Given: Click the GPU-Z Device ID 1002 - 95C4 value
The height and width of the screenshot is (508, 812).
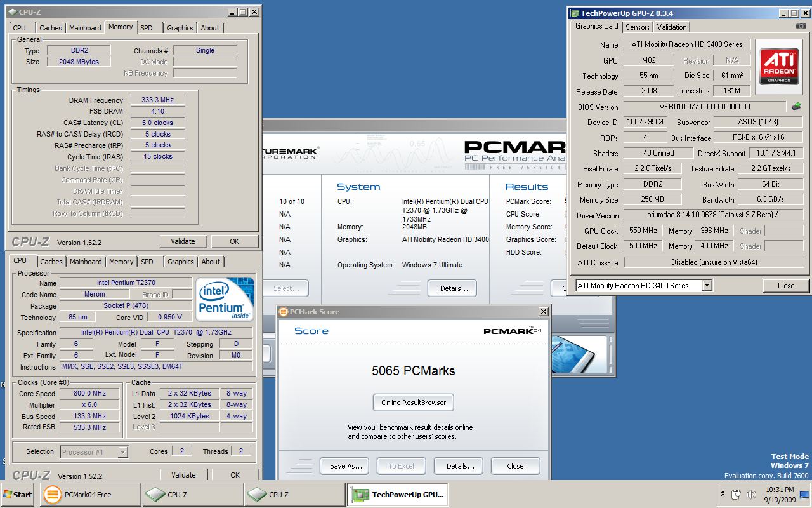Looking at the screenshot, I should click(x=645, y=122).
